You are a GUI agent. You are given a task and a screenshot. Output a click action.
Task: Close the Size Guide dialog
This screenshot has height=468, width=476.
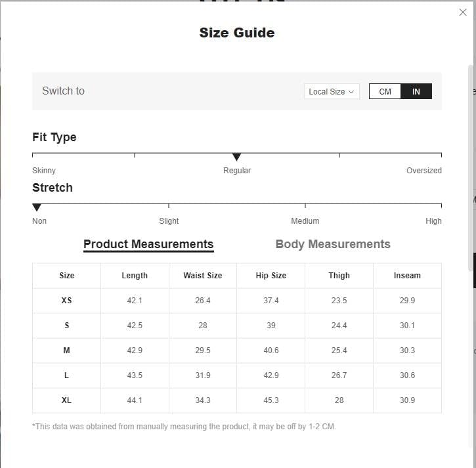click(463, 12)
